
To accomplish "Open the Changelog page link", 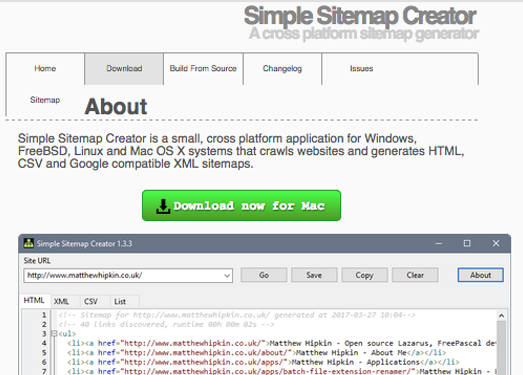I will (282, 68).
